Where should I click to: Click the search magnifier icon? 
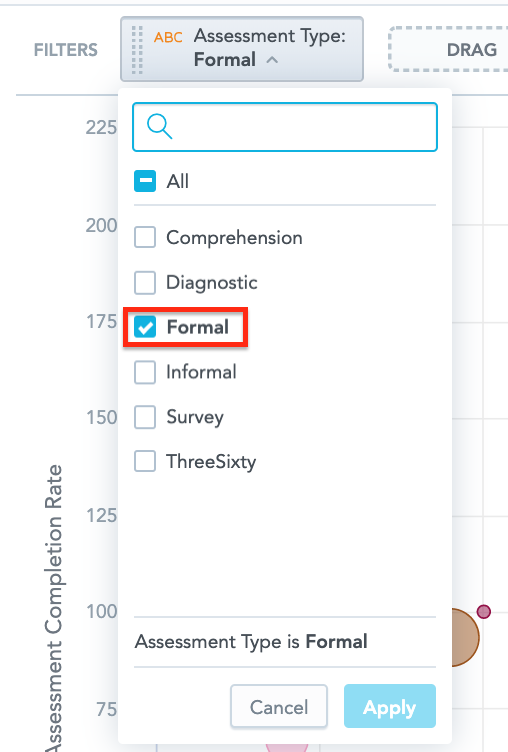click(159, 126)
